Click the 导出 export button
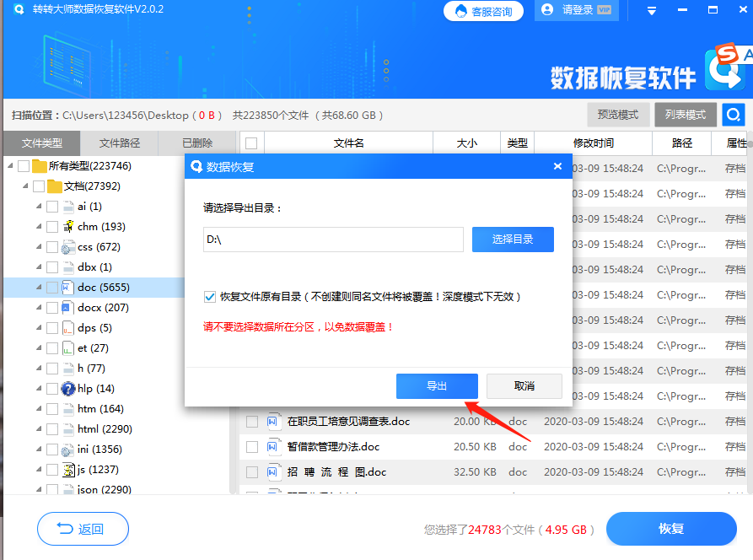This screenshot has height=560, width=753. [437, 386]
